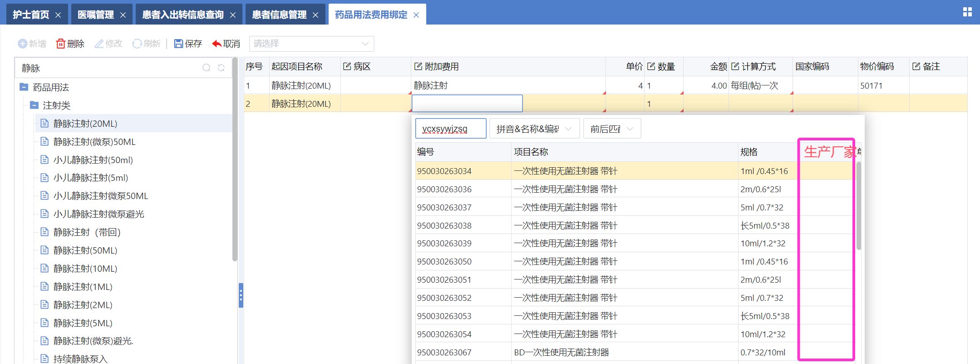Screen dimensions: 980x364
Task: Select tree item 小儿静脉注射微泵避光
Action: [98, 214]
